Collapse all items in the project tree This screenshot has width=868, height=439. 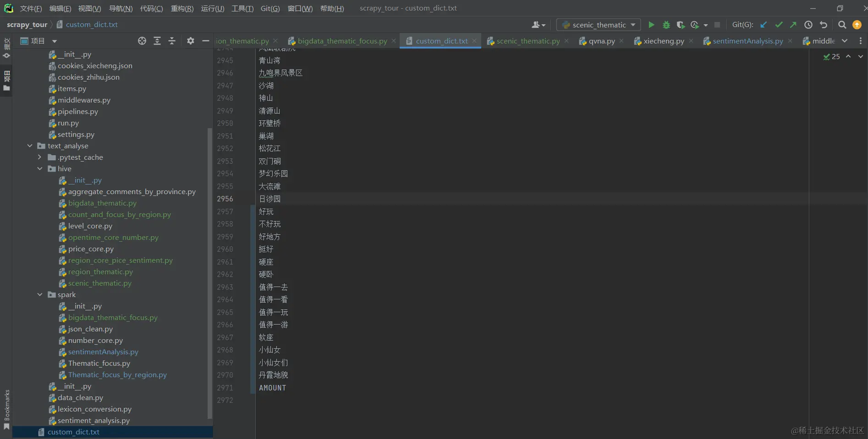pos(172,41)
